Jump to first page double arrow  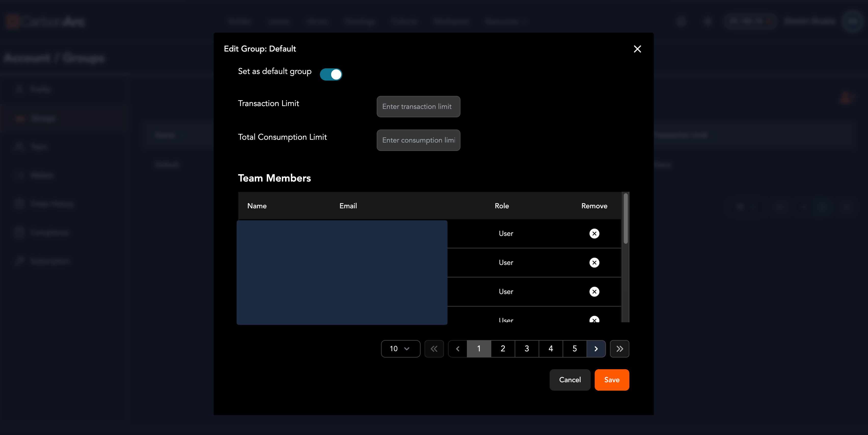[x=434, y=349]
